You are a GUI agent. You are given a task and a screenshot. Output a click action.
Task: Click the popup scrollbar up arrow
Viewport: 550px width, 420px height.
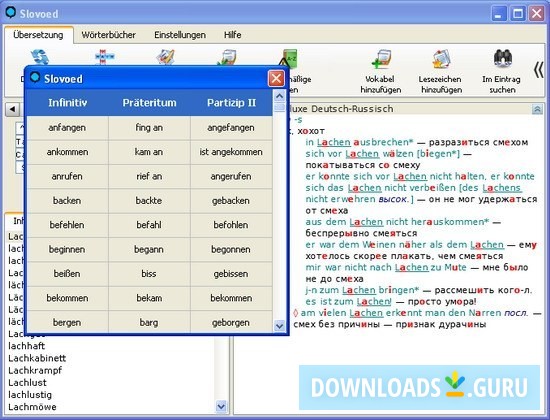279,96
